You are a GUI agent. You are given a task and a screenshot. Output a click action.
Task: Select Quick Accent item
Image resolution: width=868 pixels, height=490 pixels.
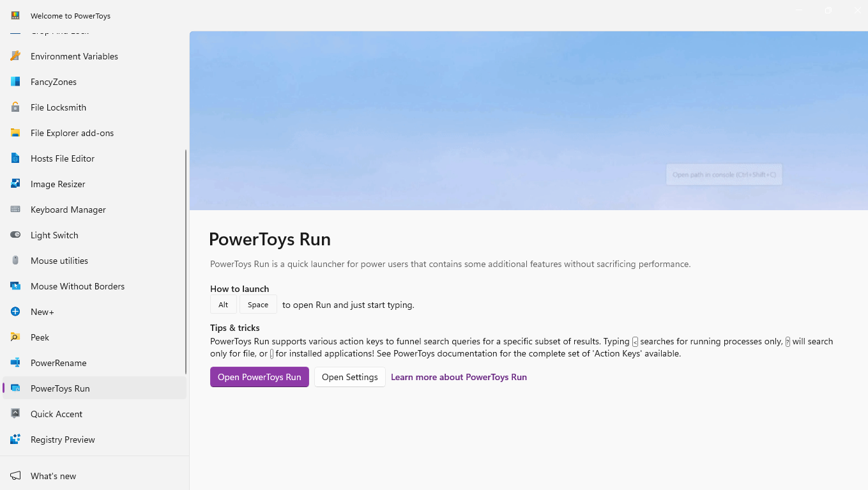(x=95, y=414)
